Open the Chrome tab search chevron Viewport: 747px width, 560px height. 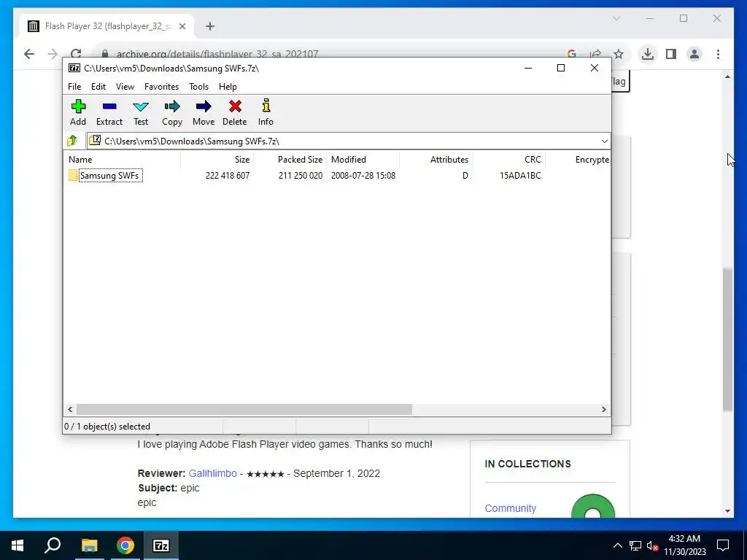(616, 18)
